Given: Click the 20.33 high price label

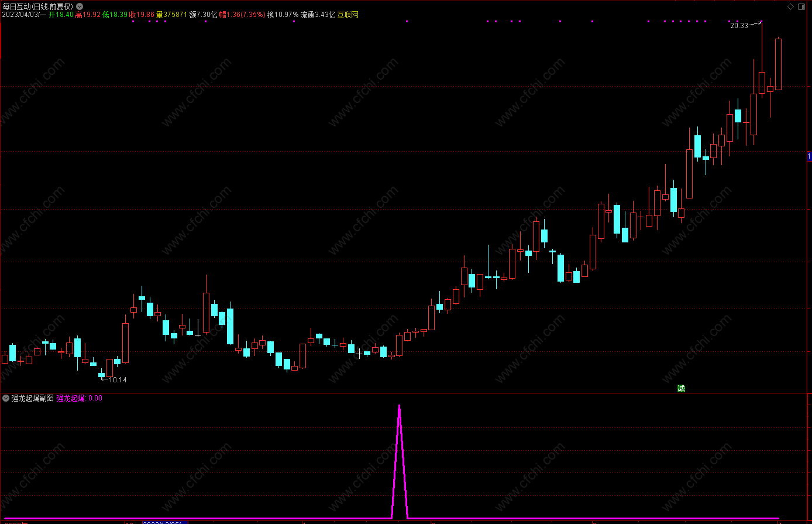Looking at the screenshot, I should [x=739, y=25].
